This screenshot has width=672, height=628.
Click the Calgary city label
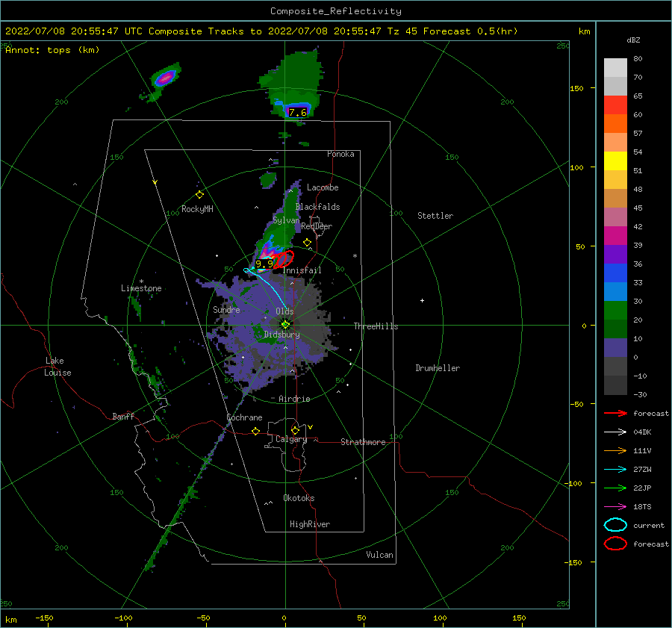pos(291,439)
